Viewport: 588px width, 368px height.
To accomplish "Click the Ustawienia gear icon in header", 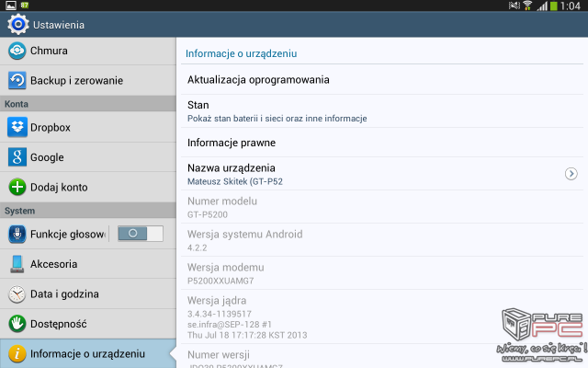I will 18,25.
